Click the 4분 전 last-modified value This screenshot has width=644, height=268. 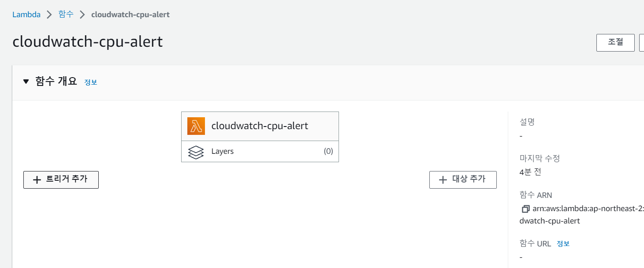[531, 172]
